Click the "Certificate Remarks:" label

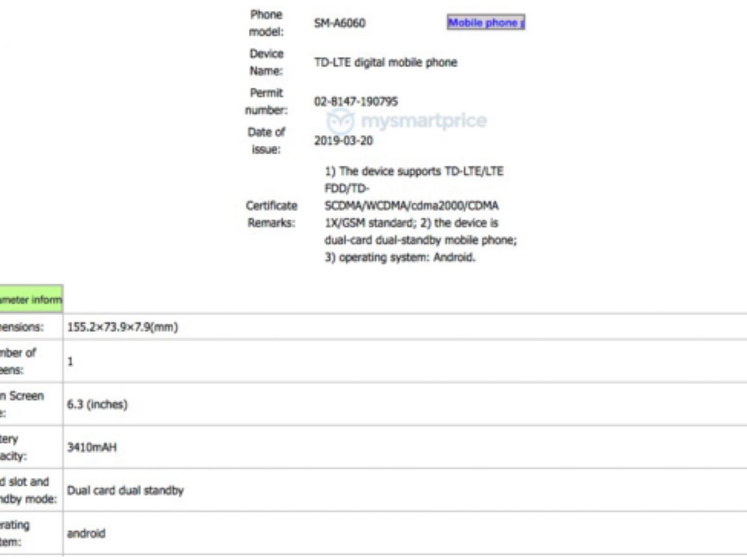(271, 214)
